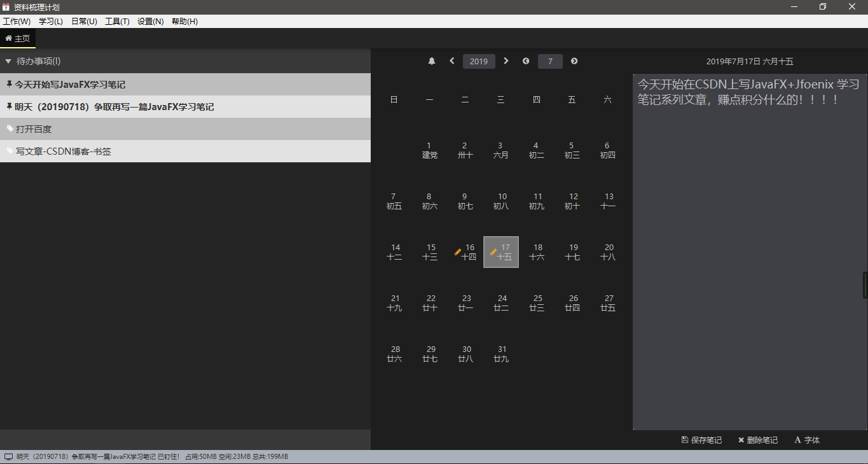Select calendar day 24 廿二
The image size is (868, 464).
pos(501,303)
